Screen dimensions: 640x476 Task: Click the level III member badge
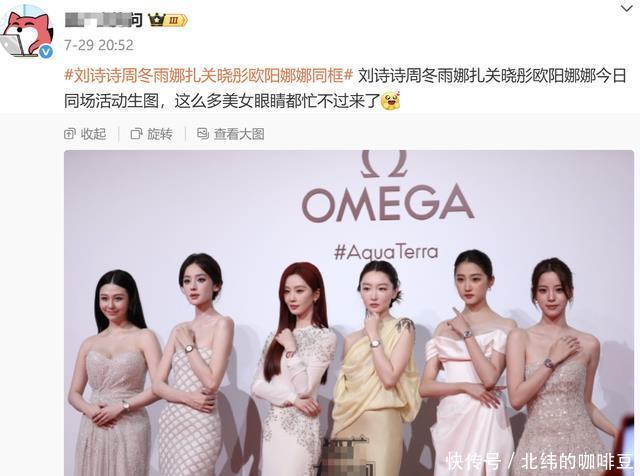[176, 20]
